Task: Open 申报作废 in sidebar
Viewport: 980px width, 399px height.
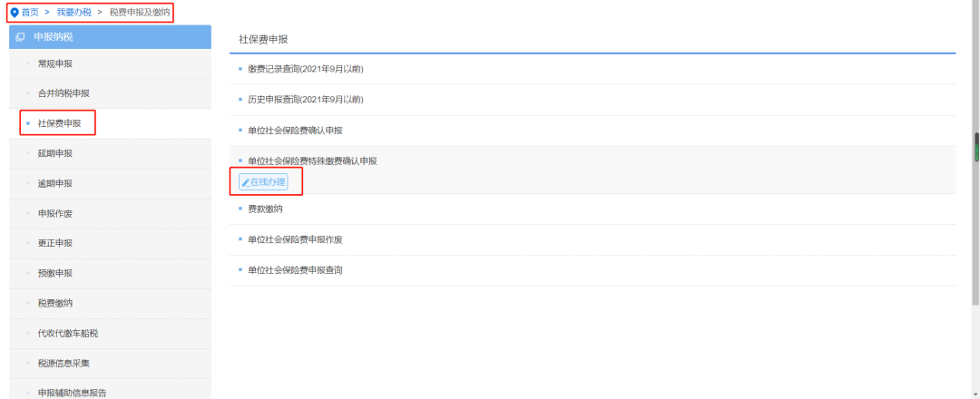Action: 55,213
